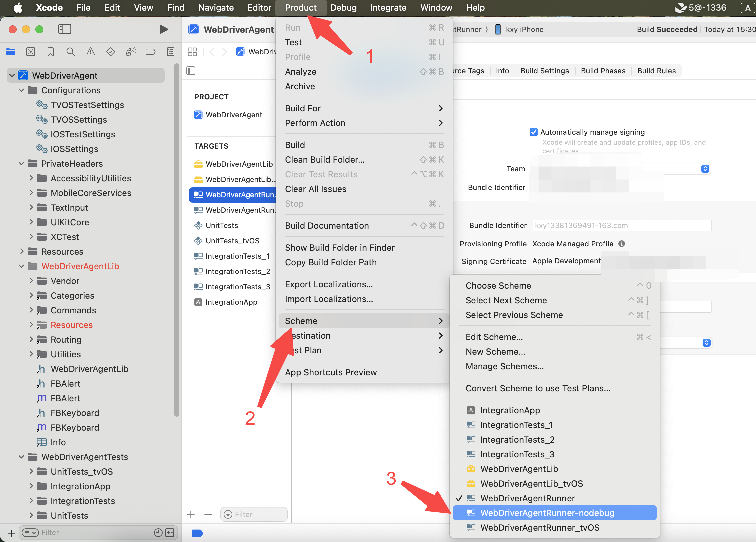Toggle the navigator sidebar panel icon
This screenshot has width=756, height=542.
[x=65, y=29]
